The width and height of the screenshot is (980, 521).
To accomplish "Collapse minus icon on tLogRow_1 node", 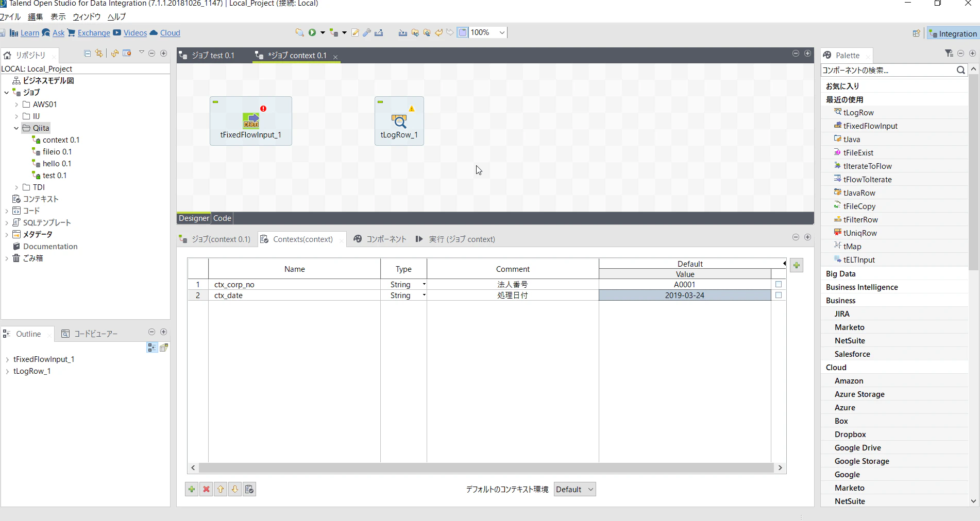I will tap(380, 102).
